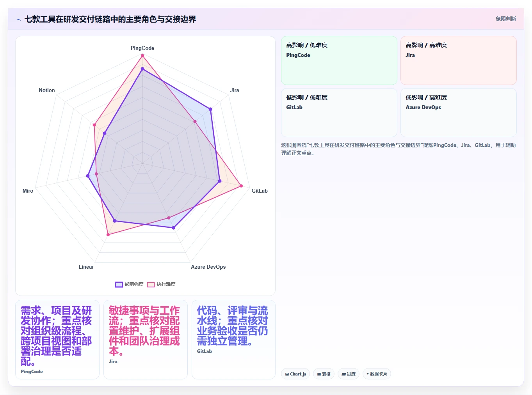
Task: Click the 影响强度 legend label
Action: pos(134,284)
